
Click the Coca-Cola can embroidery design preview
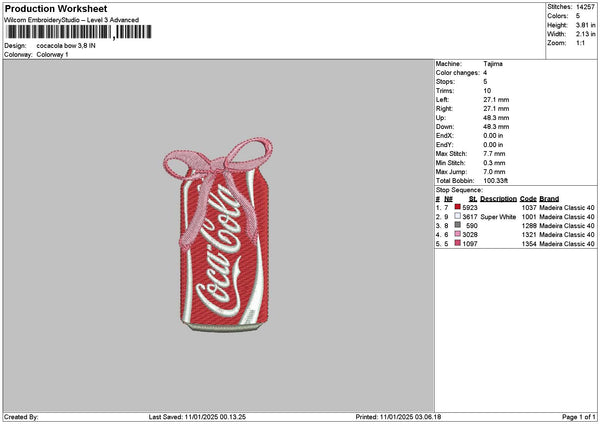click(x=218, y=234)
